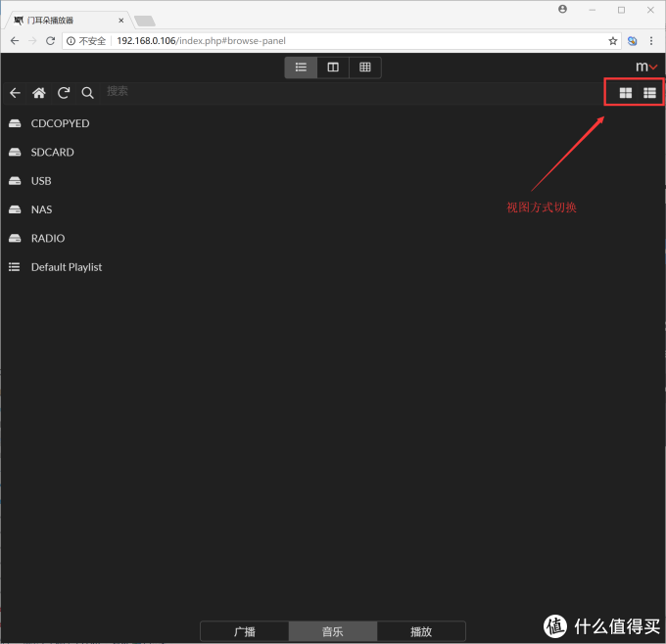Click the drive icon beside USB

click(15, 181)
